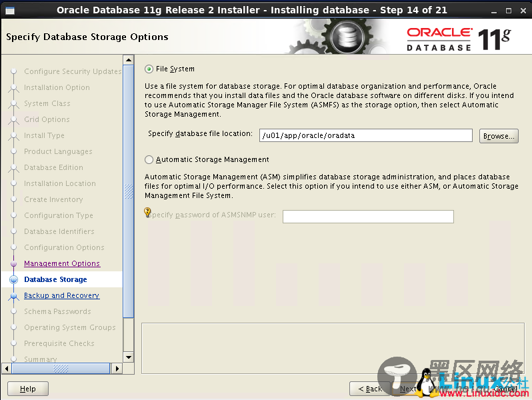Click the ASMSNMP user password field
This screenshot has width=532, height=400.
[368, 217]
